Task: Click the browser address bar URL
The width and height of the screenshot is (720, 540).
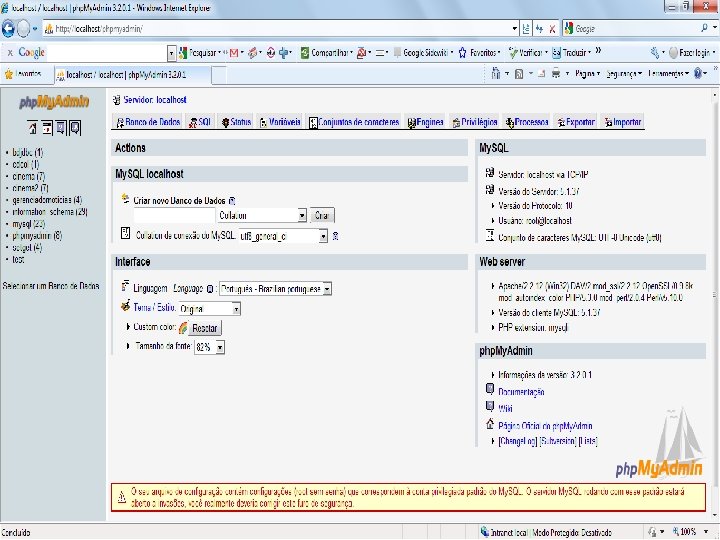Action: pyautogui.click(x=99, y=29)
